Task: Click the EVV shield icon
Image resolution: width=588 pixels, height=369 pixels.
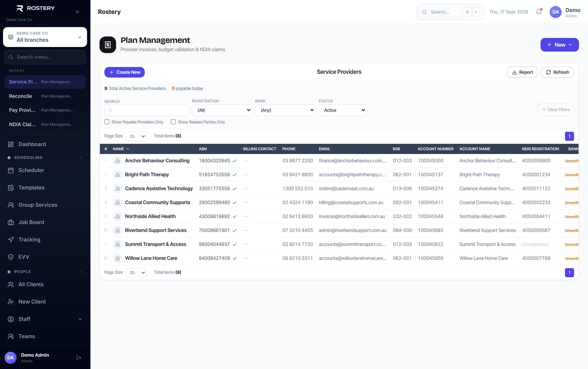Action: pyautogui.click(x=11, y=257)
